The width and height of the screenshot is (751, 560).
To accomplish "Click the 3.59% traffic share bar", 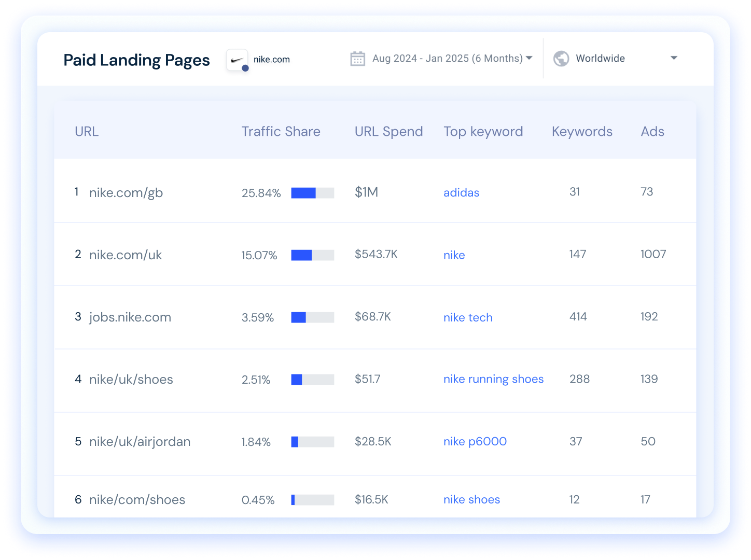I will click(313, 317).
